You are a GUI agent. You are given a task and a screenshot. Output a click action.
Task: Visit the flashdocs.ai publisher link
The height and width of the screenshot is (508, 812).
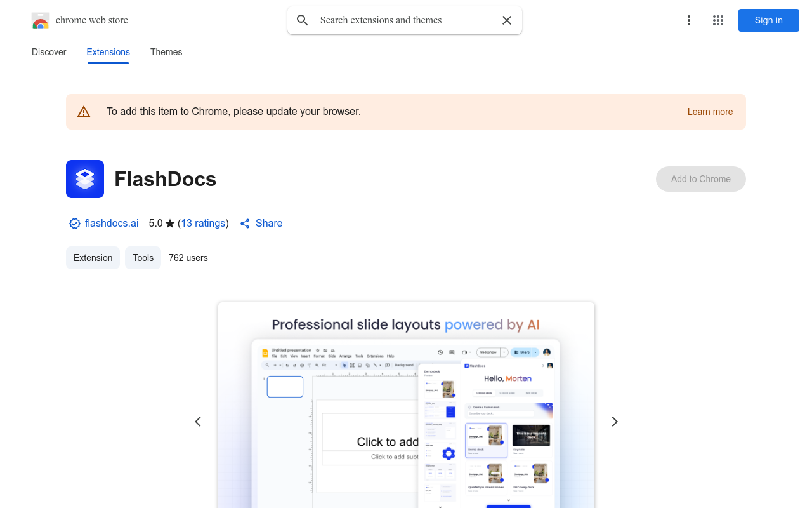(112, 224)
